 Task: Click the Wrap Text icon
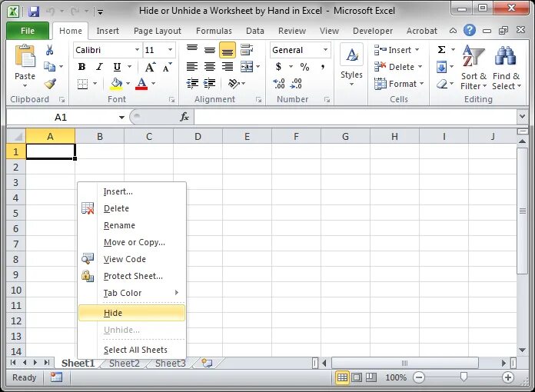pyautogui.click(x=247, y=50)
